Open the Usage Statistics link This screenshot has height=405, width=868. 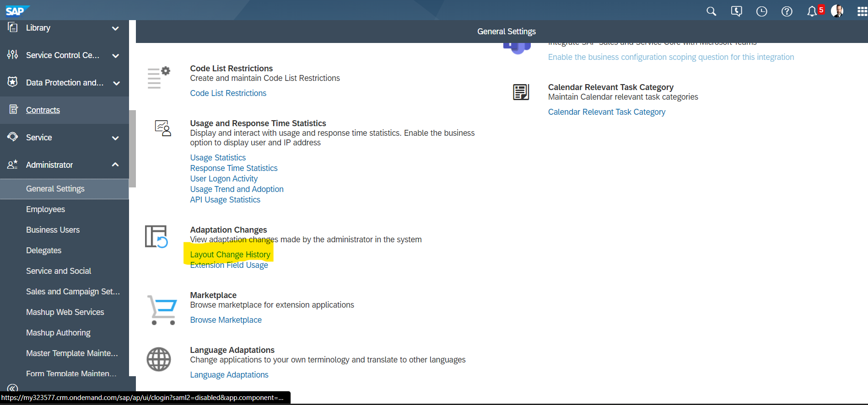218,158
